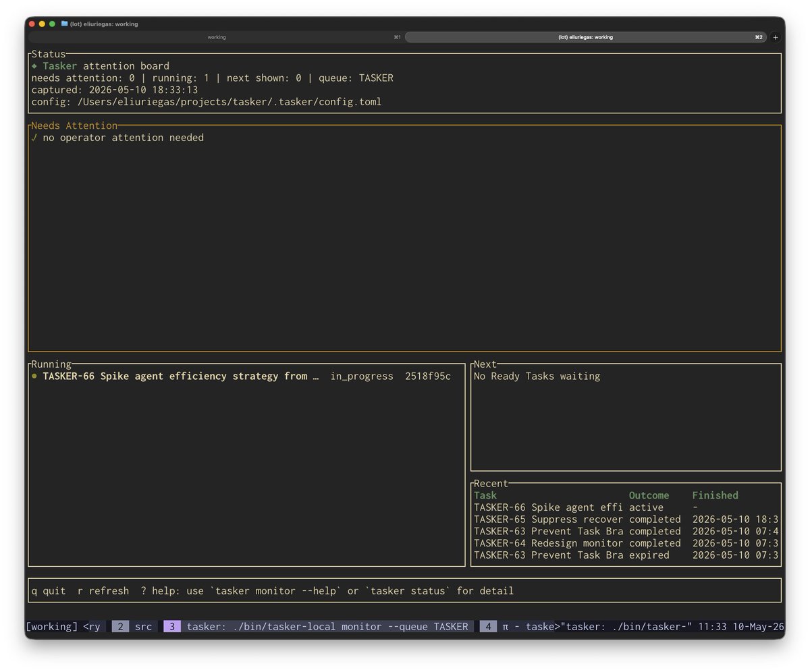810x672 pixels.
Task: Click the green diamond Tasker icon
Action: pos(34,66)
